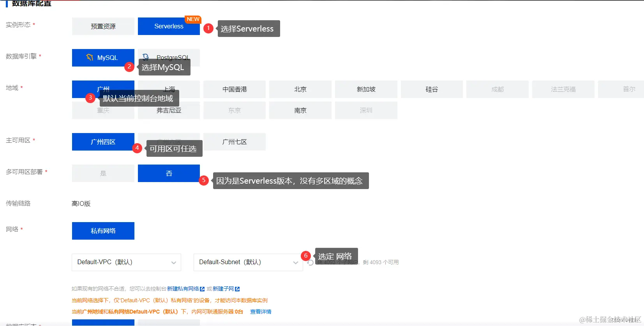
Task: Click the 地域 field label
Action: (x=12, y=88)
